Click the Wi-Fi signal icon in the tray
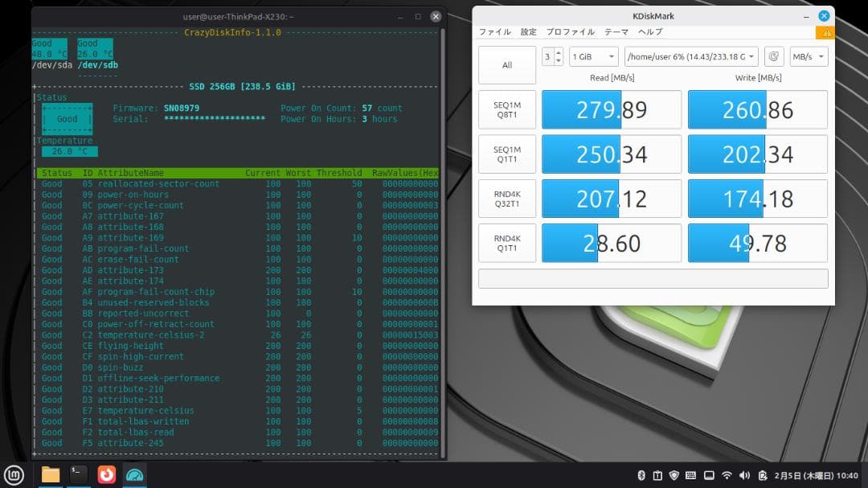The width and height of the screenshot is (868, 488). tap(727, 474)
